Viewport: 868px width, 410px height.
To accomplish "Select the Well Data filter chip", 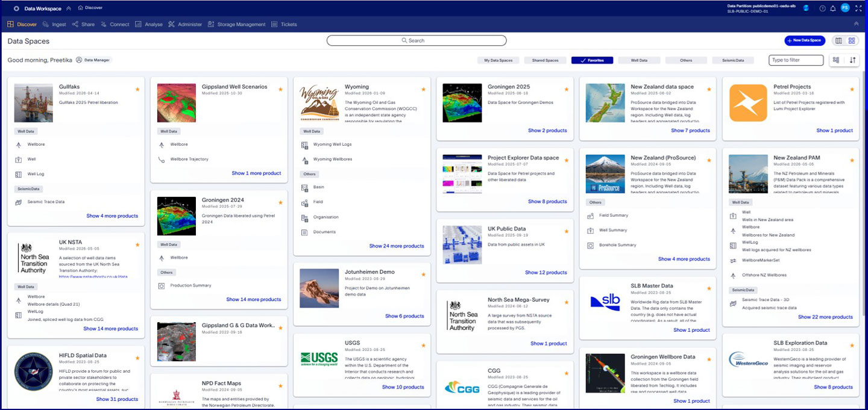I will (639, 60).
